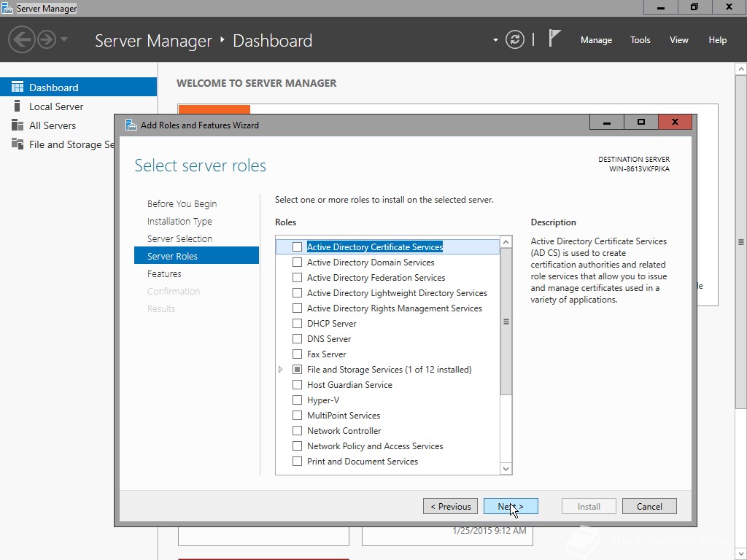The image size is (747, 560).
Task: Go to Installation Type step
Action: pyautogui.click(x=179, y=221)
